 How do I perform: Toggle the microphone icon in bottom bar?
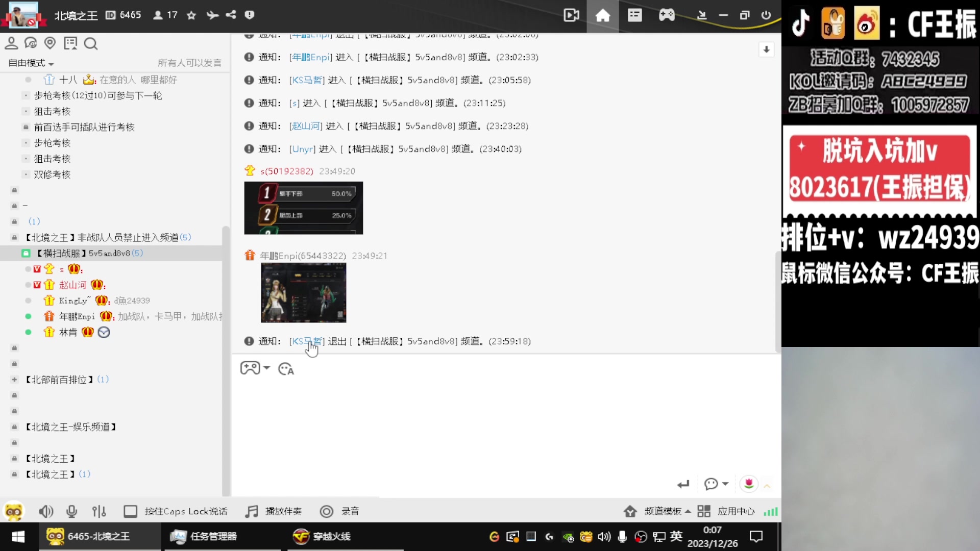point(72,511)
